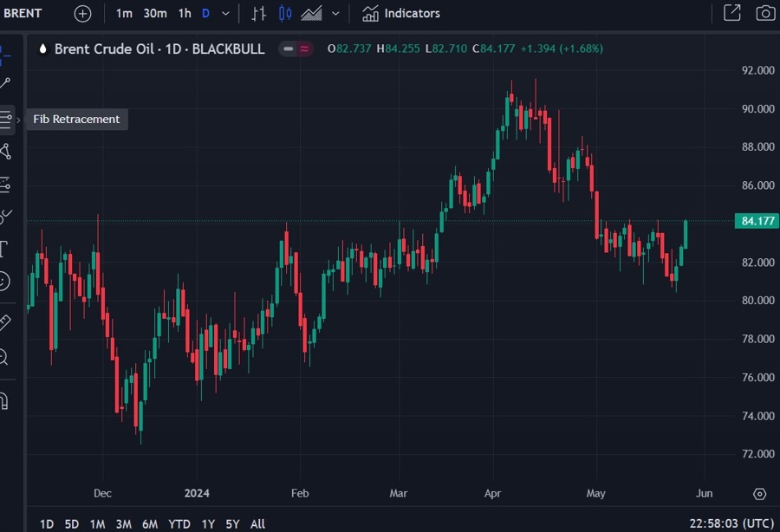Select the D daily timeframe
Screen dimensions: 780x532
pos(205,13)
